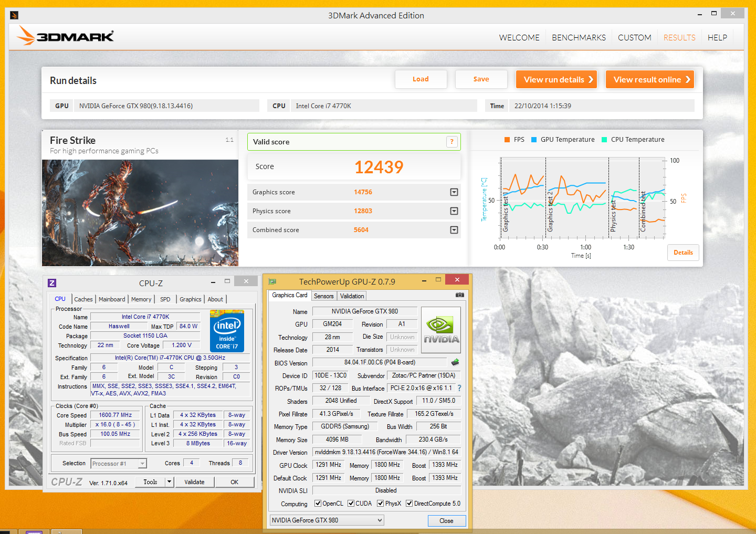
Task: Click the Core Speed value in CPU-Z
Action: point(115,415)
